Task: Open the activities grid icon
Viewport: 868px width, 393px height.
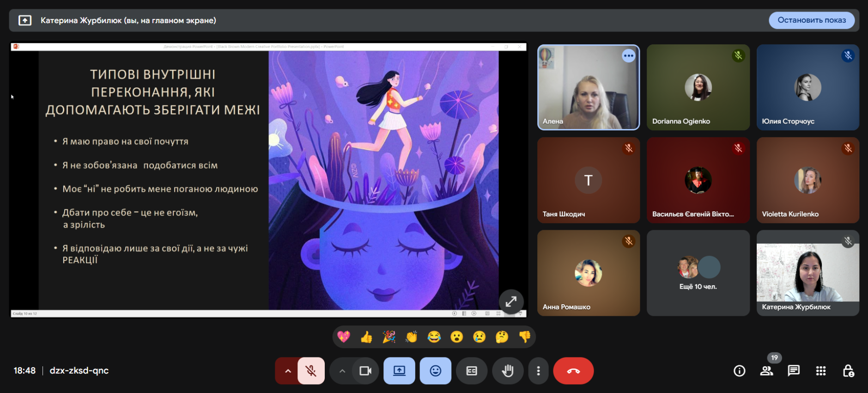Action: 821,371
